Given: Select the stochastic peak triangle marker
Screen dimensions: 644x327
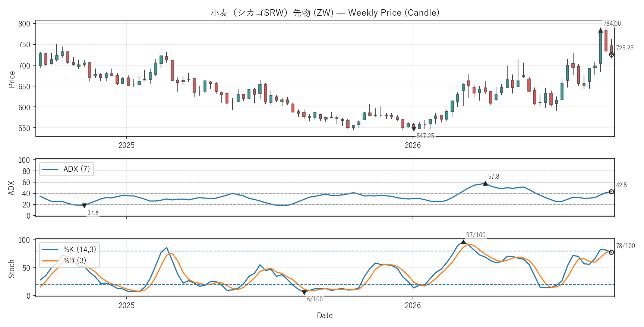Looking at the screenshot, I should 463,242.
